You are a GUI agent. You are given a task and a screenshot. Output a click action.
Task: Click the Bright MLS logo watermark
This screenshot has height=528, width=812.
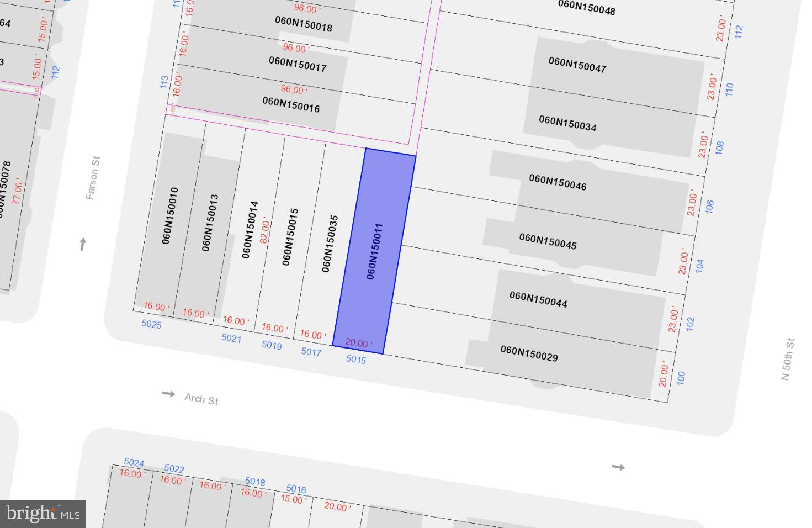(43, 514)
